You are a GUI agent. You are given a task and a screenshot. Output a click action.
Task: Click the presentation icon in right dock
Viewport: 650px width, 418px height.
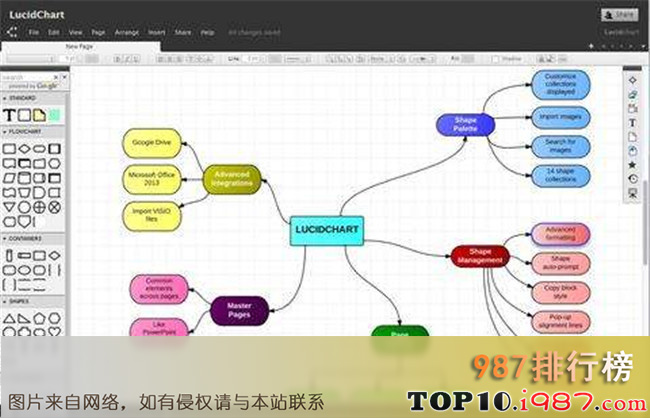[633, 193]
